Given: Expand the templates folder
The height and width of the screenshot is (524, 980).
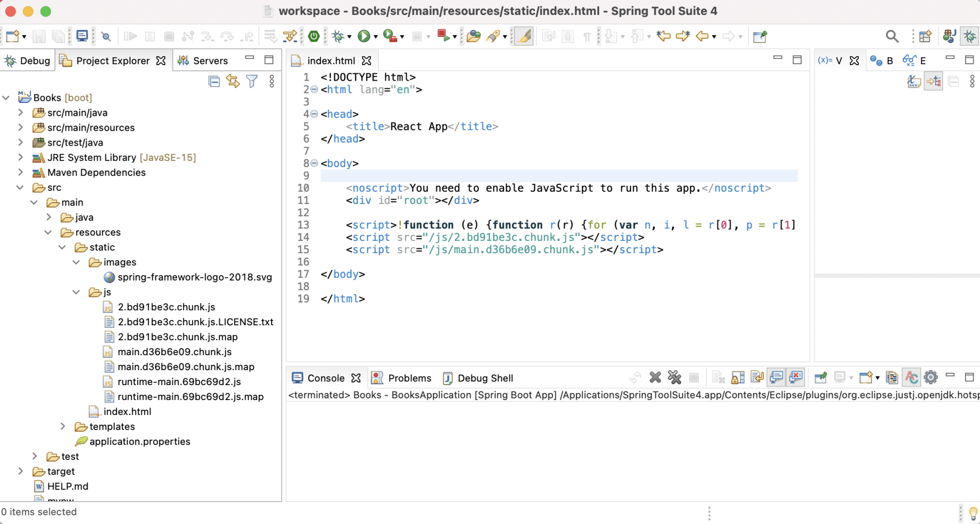Looking at the screenshot, I should [62, 427].
